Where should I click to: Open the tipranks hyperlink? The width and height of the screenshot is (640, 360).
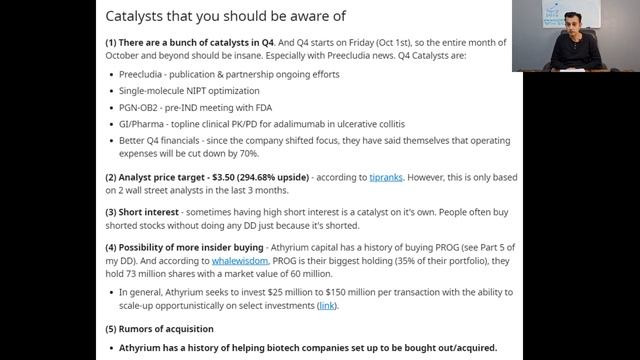[386, 177]
